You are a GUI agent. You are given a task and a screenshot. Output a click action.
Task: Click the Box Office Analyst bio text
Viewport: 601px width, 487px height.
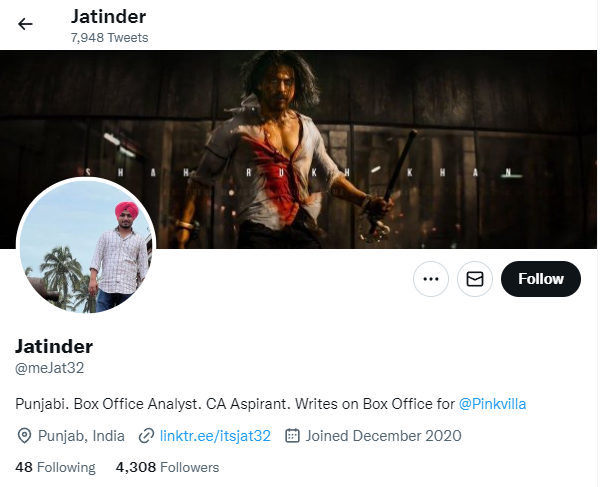[x=137, y=404]
